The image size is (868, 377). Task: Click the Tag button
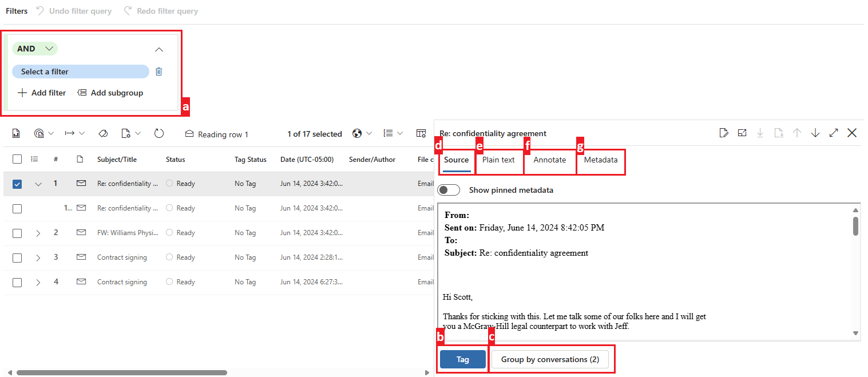462,359
